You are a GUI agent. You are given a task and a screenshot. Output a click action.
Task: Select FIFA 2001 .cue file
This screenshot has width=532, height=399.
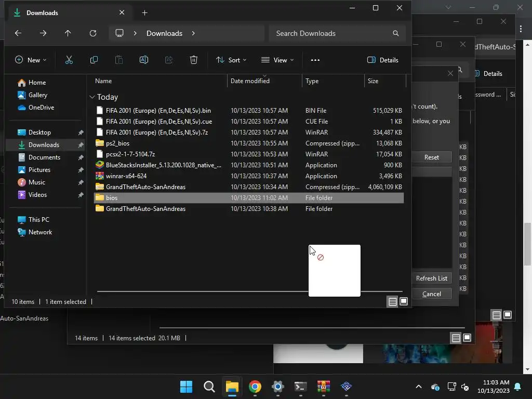[249, 122]
